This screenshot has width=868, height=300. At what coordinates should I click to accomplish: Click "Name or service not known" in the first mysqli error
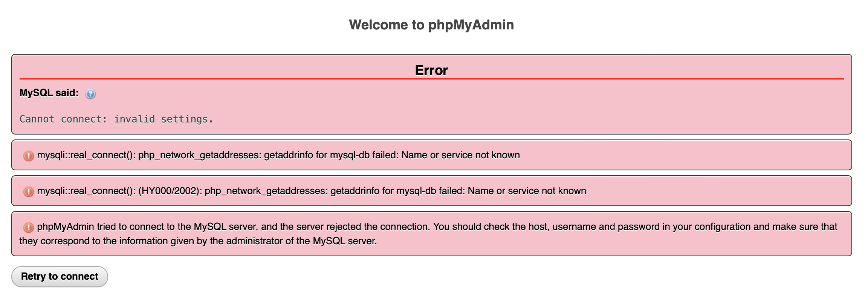click(x=460, y=155)
